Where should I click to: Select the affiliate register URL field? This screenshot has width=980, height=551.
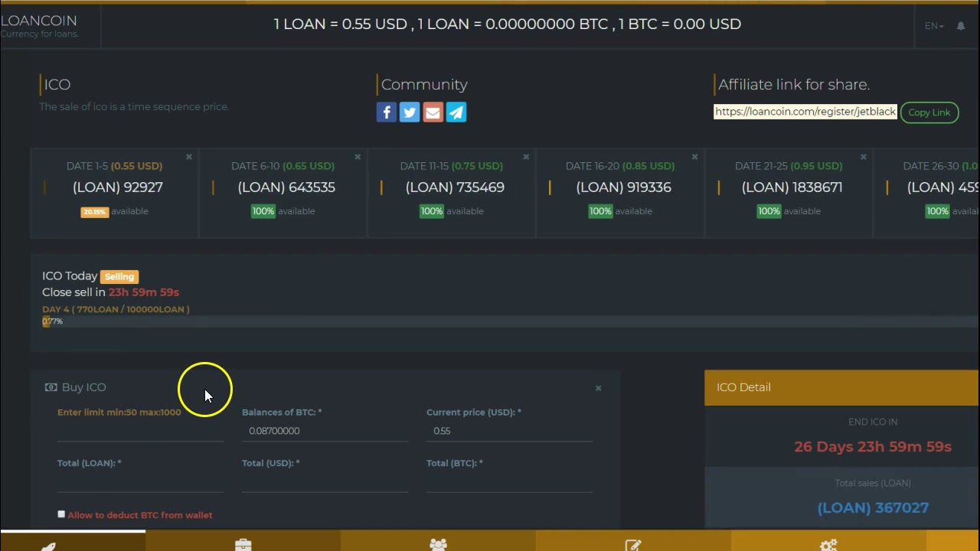pos(805,112)
